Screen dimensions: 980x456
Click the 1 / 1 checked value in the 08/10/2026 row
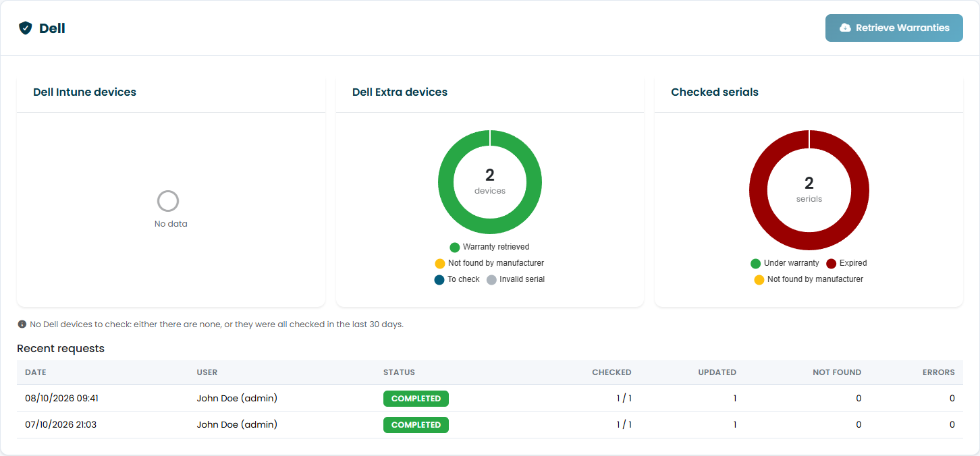624,399
